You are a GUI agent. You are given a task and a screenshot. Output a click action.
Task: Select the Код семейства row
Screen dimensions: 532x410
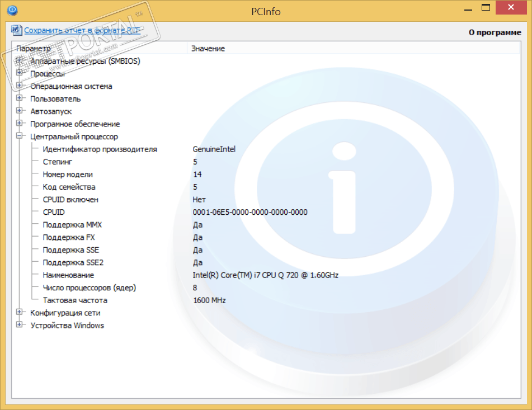(x=69, y=187)
